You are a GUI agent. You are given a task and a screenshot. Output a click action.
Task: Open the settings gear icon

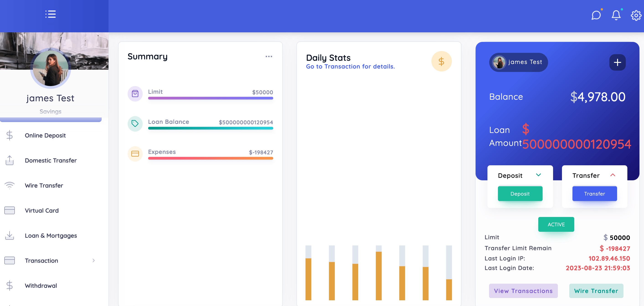(x=636, y=15)
